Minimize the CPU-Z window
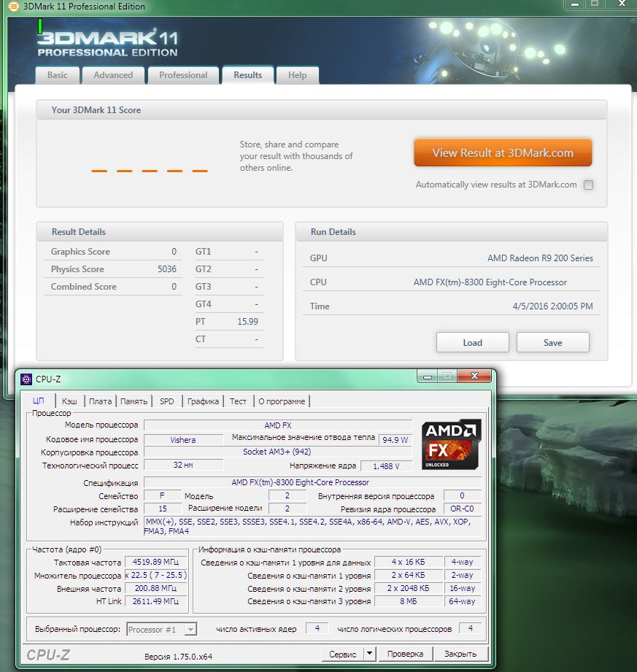The width and height of the screenshot is (637, 672). point(428,376)
